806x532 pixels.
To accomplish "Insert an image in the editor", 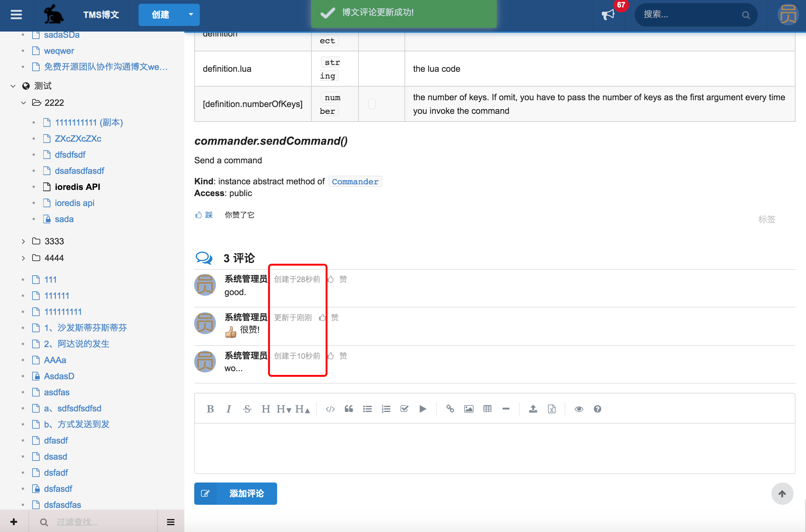I will 469,409.
